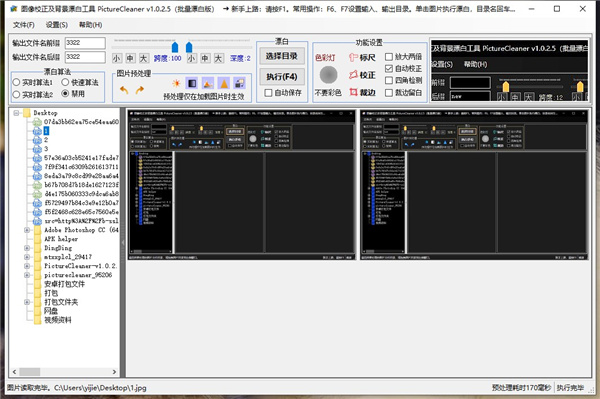Set depth (深度) to 大
600x399 pixels.
click(x=218, y=58)
